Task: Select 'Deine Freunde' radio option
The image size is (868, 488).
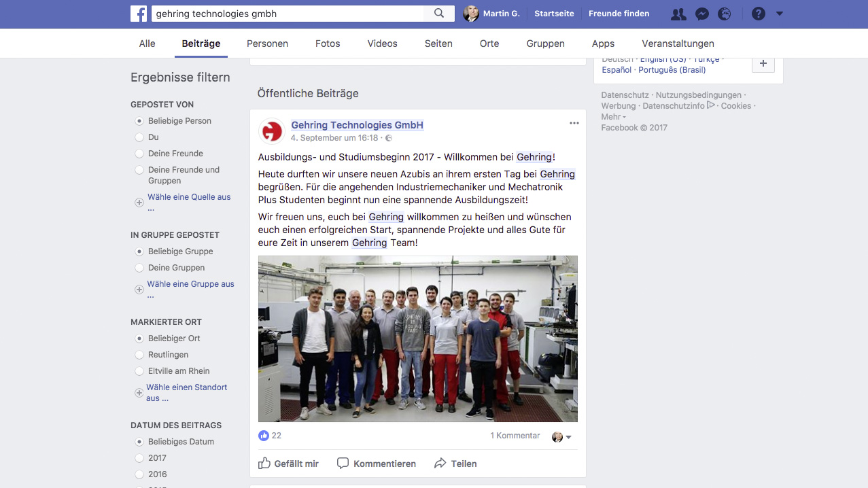Action: pyautogui.click(x=139, y=154)
